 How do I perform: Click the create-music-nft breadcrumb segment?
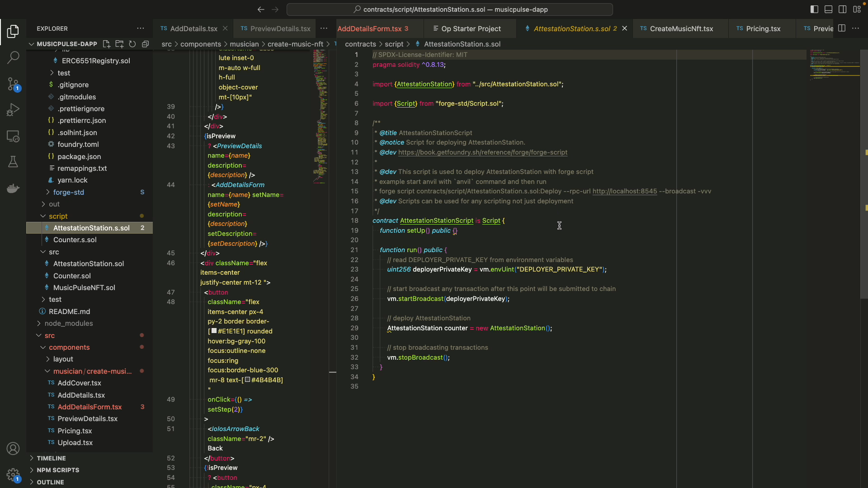pos(295,44)
